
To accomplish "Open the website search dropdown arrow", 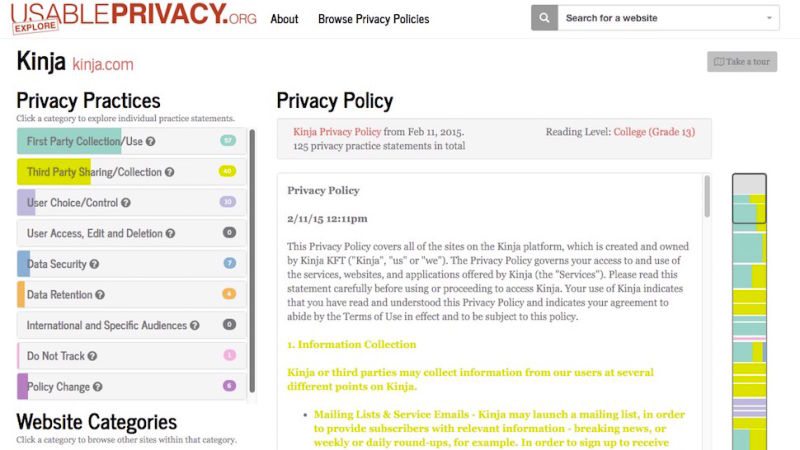I will (769, 18).
